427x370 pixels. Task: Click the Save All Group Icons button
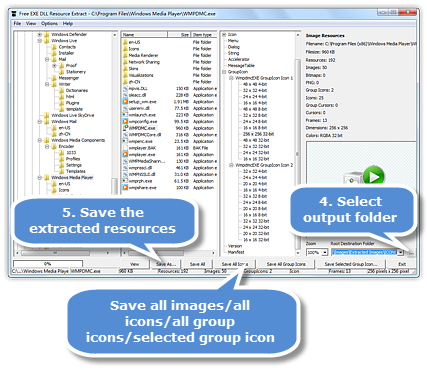tap(286, 264)
